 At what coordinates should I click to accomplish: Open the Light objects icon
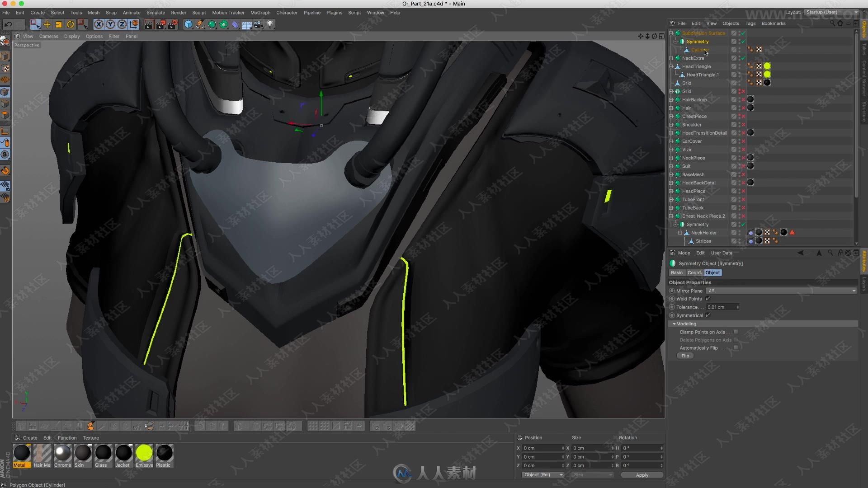coord(270,24)
